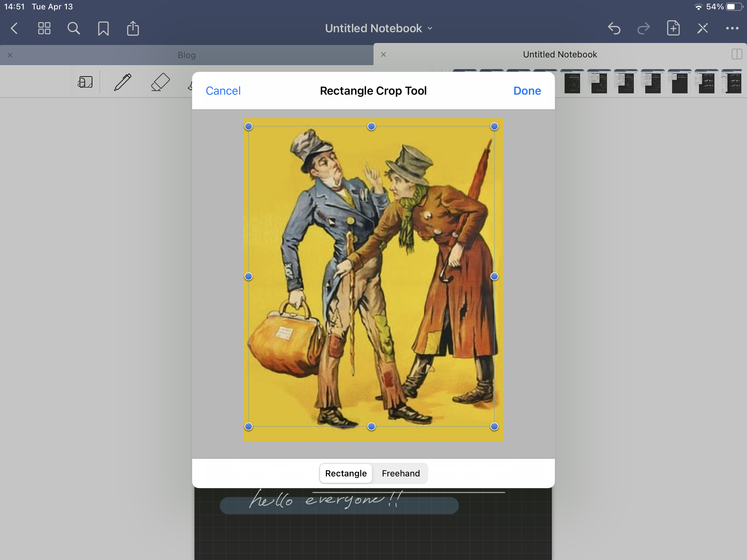Switch crop mode to Freehand
Image resolution: width=747 pixels, height=560 pixels.
[x=401, y=473]
